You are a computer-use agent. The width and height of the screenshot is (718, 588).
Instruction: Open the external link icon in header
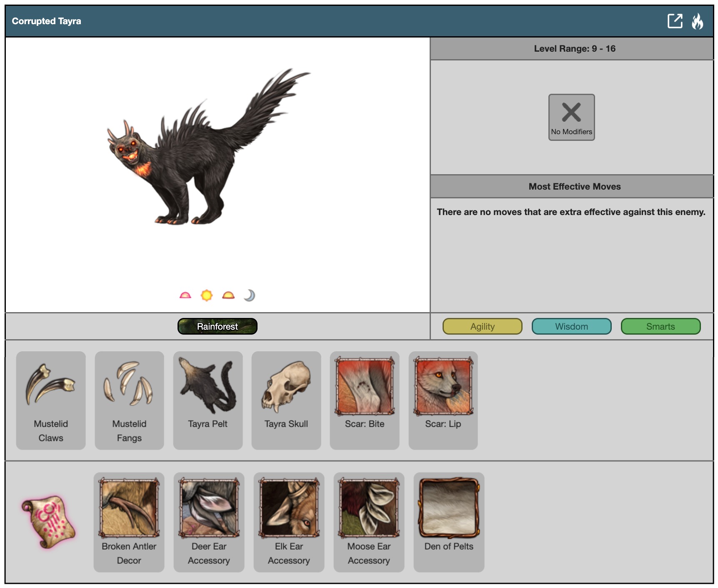tap(675, 21)
